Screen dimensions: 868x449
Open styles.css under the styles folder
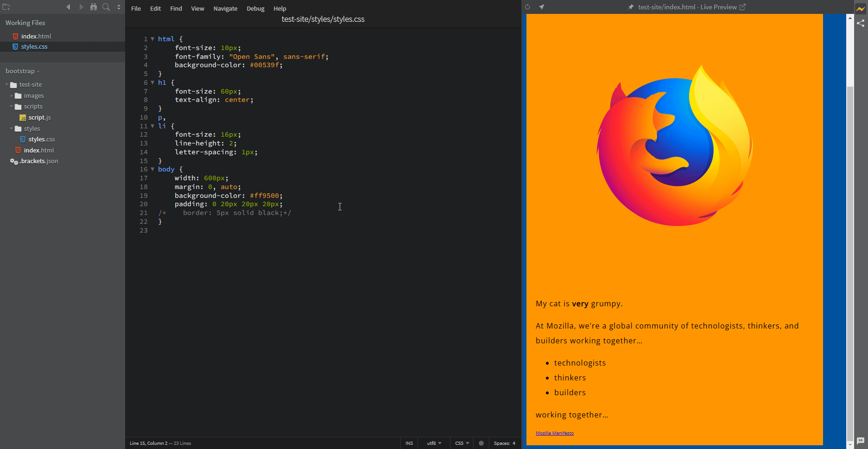click(x=42, y=139)
